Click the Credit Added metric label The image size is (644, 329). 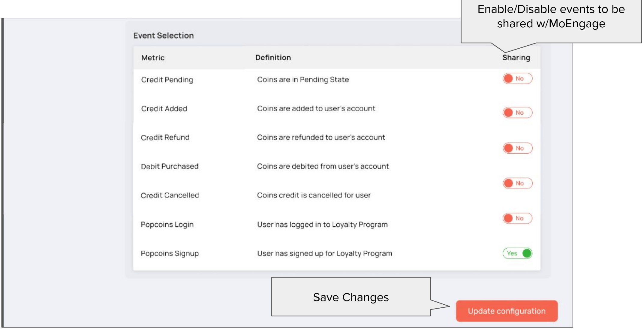[164, 109]
